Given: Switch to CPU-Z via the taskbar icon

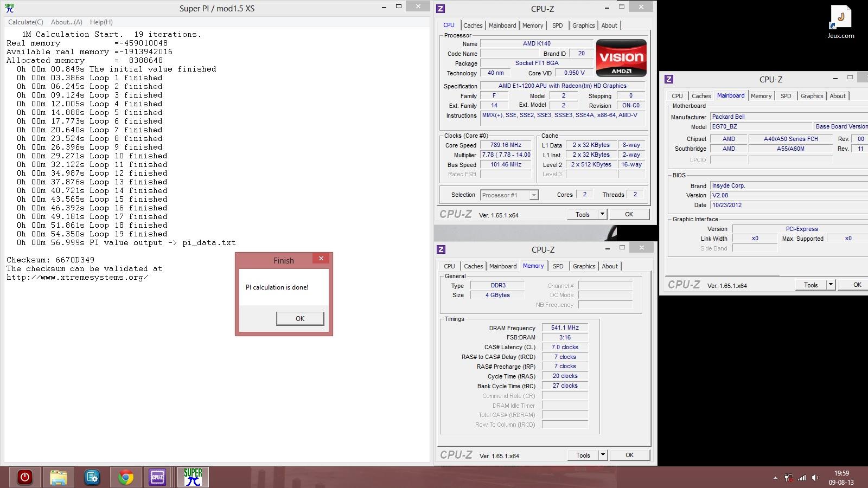Looking at the screenshot, I should [157, 477].
